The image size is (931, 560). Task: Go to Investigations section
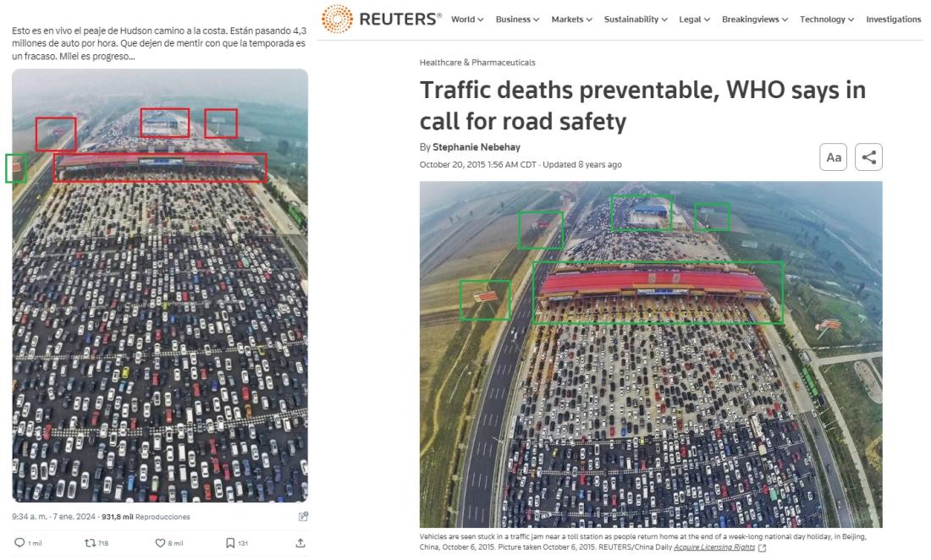tap(894, 19)
